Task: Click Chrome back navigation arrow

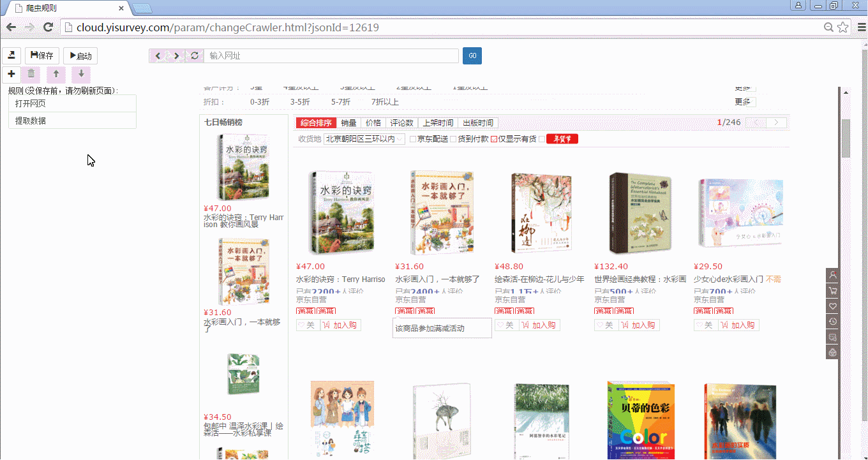Action: [11, 27]
